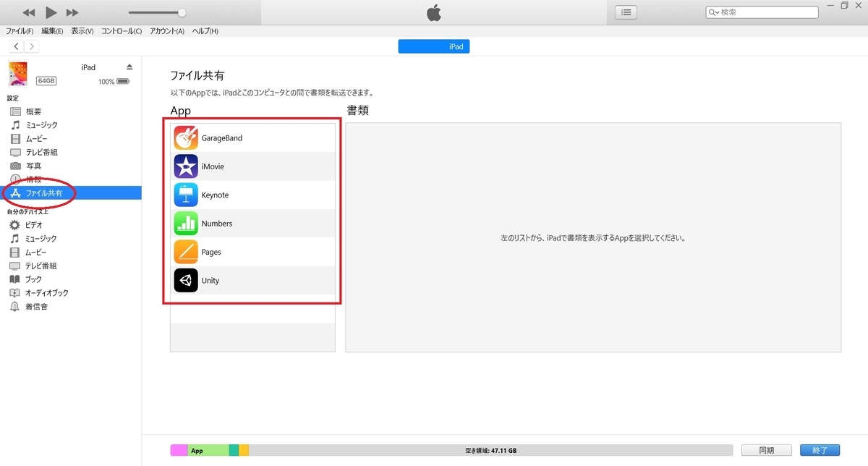Eject the iPad with eject icon

click(x=129, y=67)
